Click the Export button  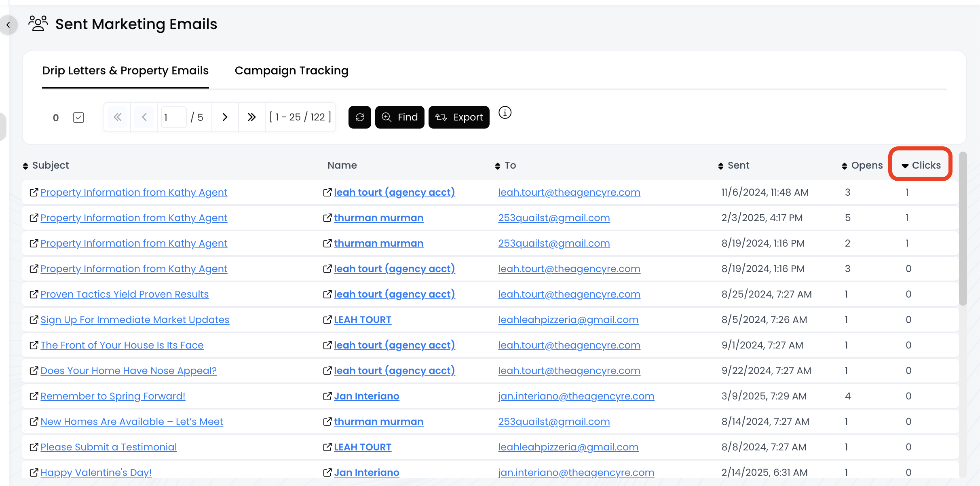pos(459,117)
